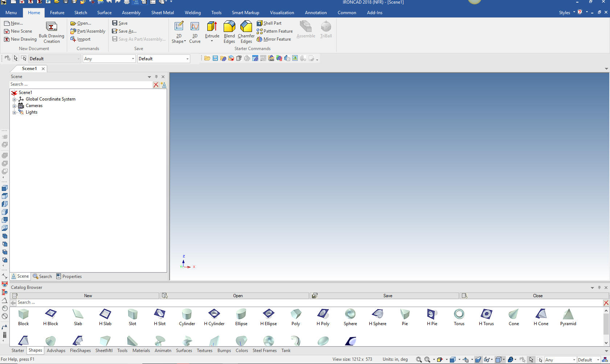Screen dimensions: 610x364
Task: Clear the Scene search with red X
Action: tap(156, 85)
